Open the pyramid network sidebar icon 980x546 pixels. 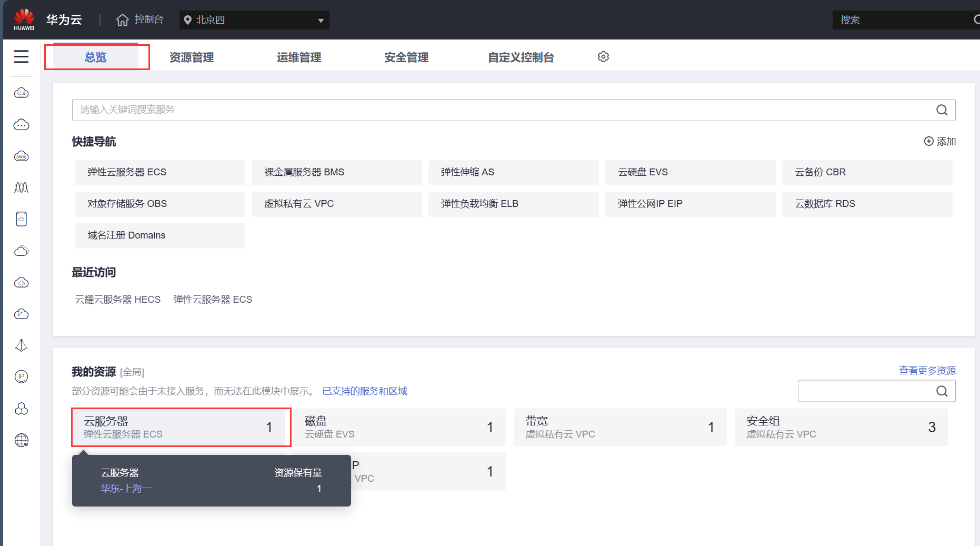coord(21,345)
